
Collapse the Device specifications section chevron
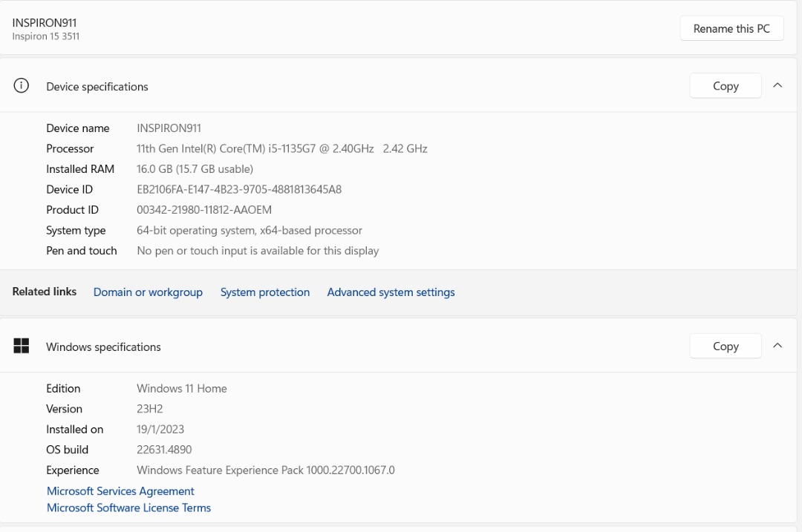777,85
